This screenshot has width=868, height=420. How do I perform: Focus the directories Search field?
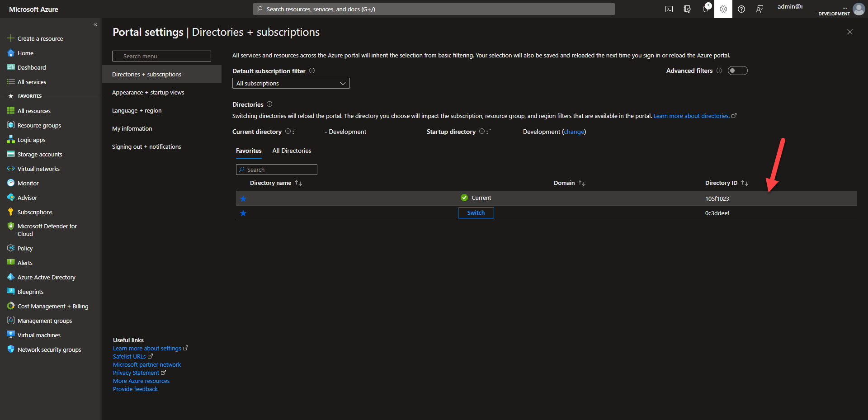click(x=276, y=170)
